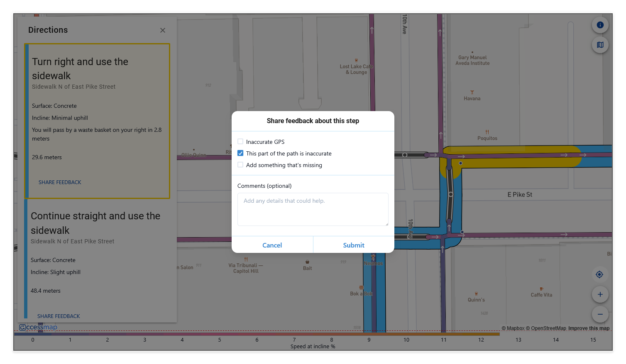This screenshot has width=626, height=364.
Task: Click the Caffe Vita map icon
Action: coord(541,289)
